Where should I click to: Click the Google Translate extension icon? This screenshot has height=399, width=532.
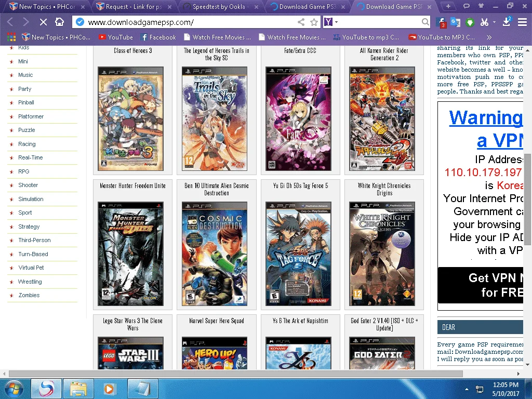455,22
